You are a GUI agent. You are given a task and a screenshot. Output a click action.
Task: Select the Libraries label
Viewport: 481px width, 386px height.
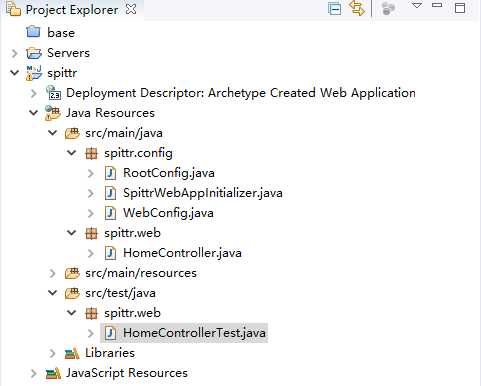tap(110, 353)
